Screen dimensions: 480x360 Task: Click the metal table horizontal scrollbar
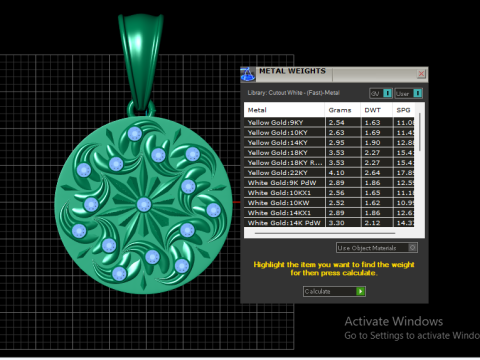325,233
